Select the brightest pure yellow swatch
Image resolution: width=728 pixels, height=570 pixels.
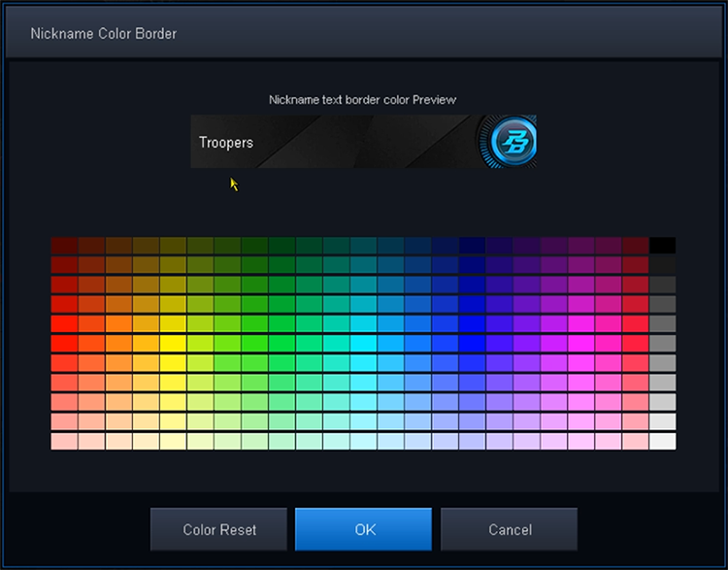point(173,344)
